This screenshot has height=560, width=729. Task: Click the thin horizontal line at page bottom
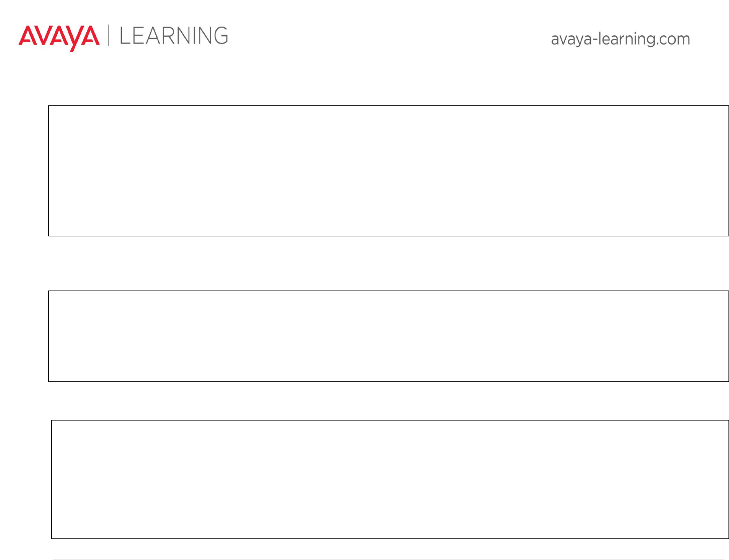[x=390, y=559]
